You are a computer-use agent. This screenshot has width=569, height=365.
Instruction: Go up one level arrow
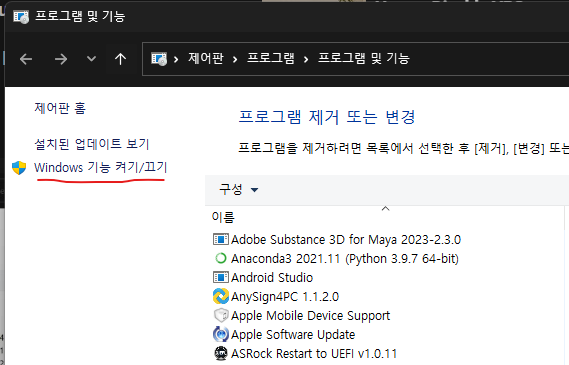(x=120, y=59)
